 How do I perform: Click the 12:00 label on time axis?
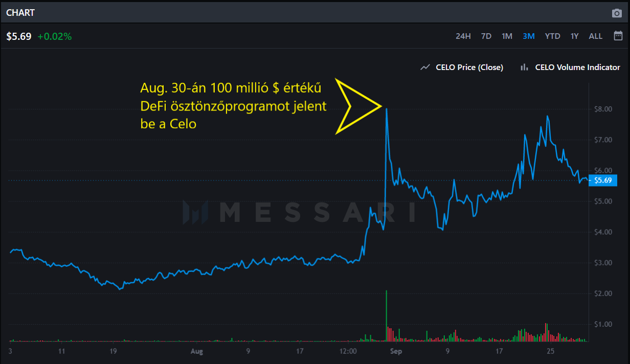coord(348,351)
